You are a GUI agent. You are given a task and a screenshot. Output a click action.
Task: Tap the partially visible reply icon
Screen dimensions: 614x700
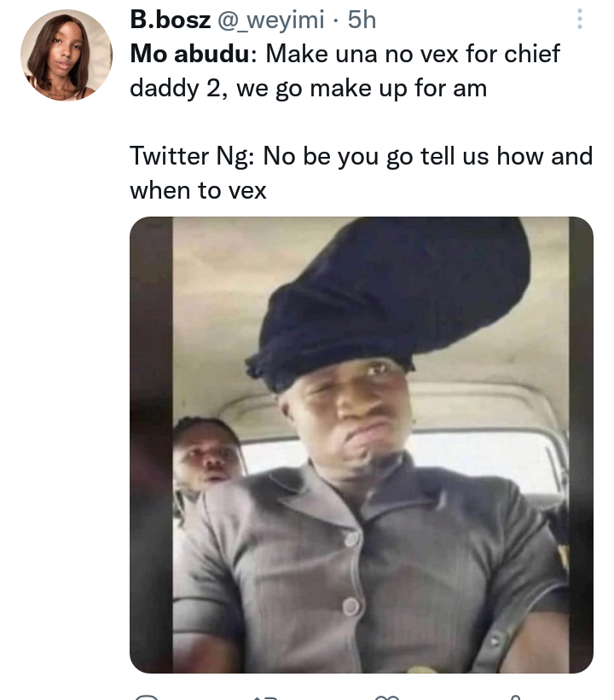pos(147,697)
